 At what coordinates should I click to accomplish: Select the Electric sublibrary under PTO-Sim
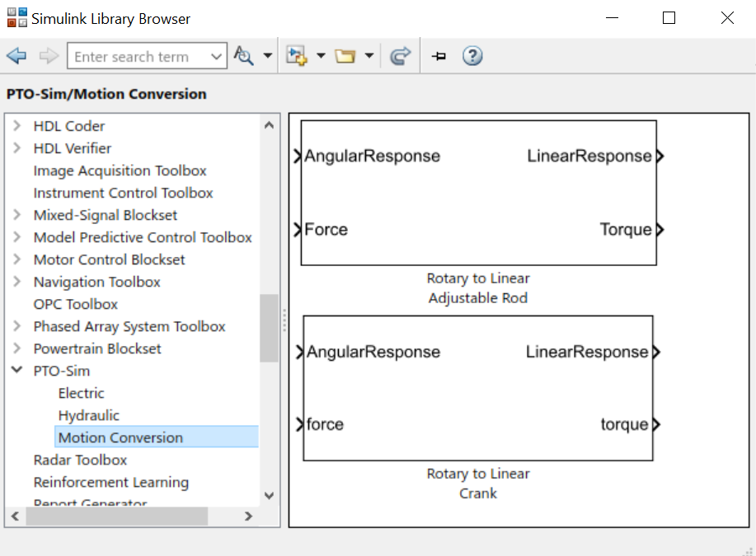pos(81,393)
